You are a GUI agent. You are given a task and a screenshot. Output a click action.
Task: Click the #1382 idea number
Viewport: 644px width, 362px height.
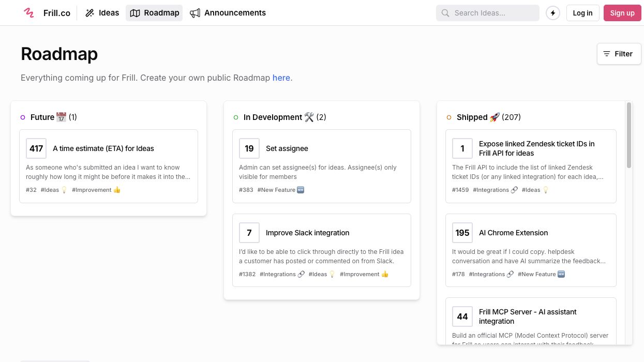tap(247, 274)
